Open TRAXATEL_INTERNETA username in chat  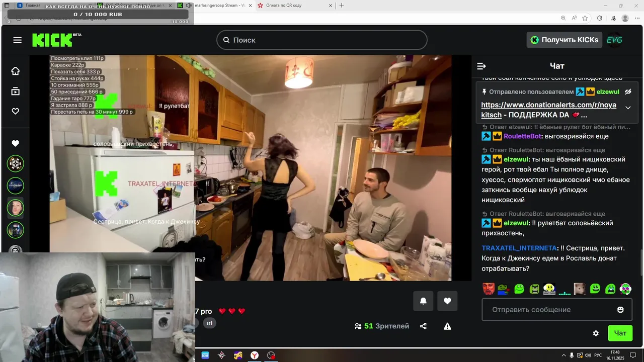(x=519, y=248)
